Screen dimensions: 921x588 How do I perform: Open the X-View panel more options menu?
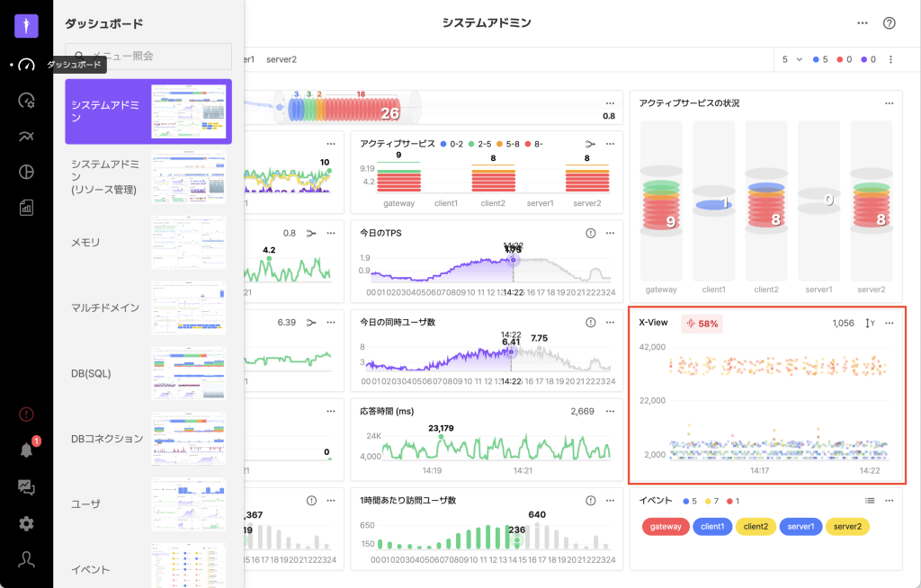(890, 323)
